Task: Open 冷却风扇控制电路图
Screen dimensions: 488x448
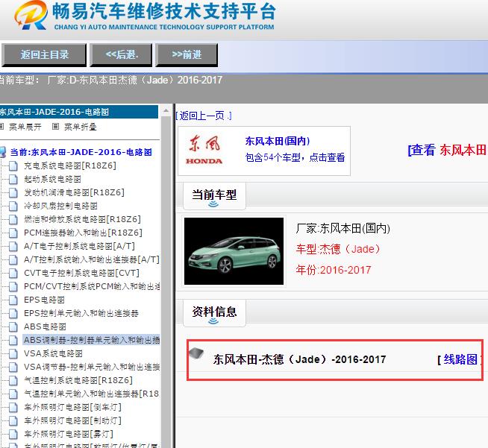Action: pos(60,206)
